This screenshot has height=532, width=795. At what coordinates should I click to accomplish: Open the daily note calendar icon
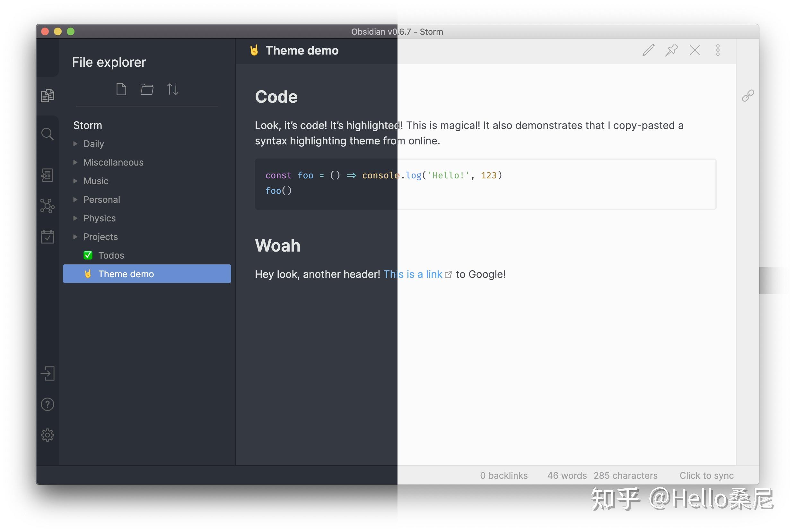pyautogui.click(x=47, y=236)
